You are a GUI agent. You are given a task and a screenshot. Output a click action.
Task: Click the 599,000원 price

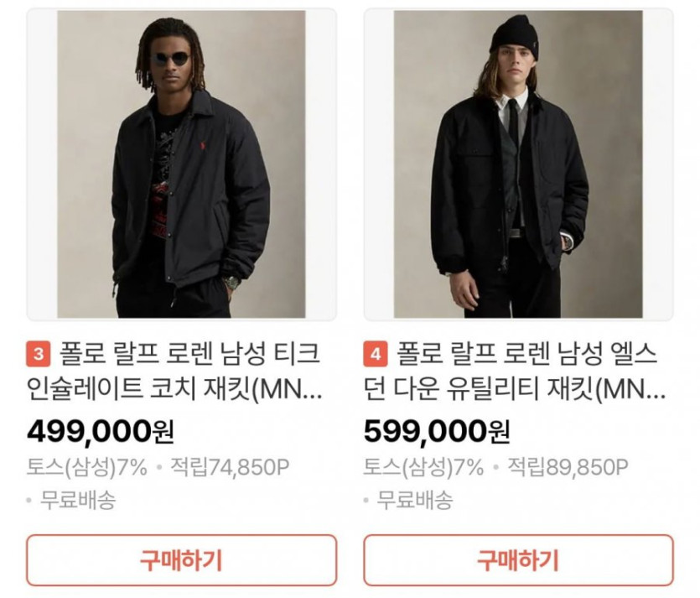[437, 431]
